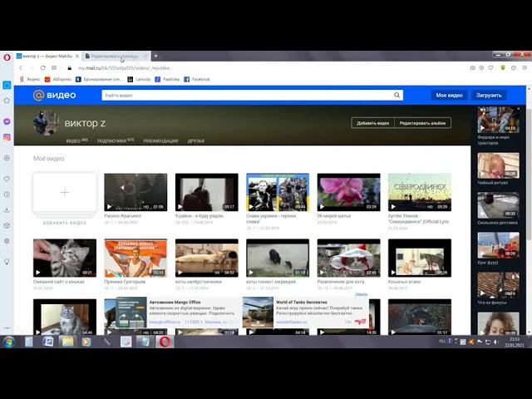Click the lightbulb icon in the sidebar
The image size is (532, 399).
click(x=7, y=262)
